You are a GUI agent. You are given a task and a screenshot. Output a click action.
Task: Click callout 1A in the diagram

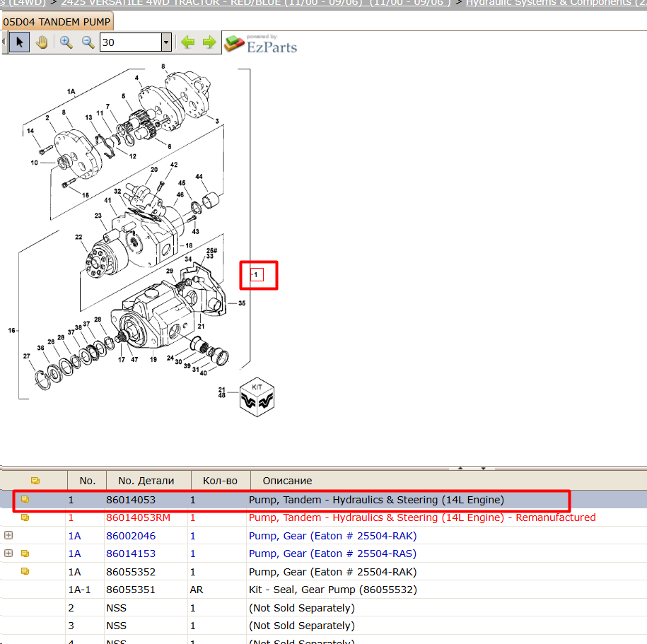pos(71,92)
